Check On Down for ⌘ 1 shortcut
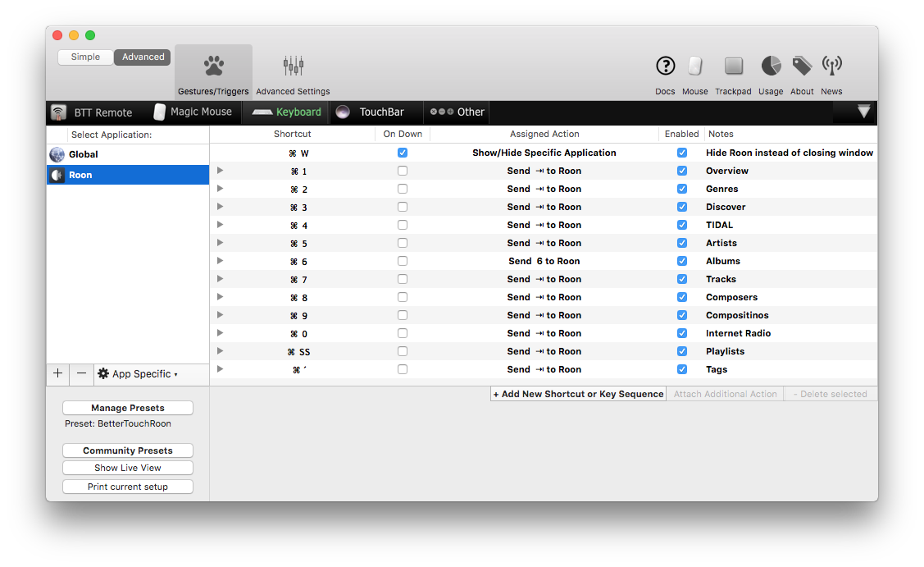The width and height of the screenshot is (924, 567). click(403, 171)
